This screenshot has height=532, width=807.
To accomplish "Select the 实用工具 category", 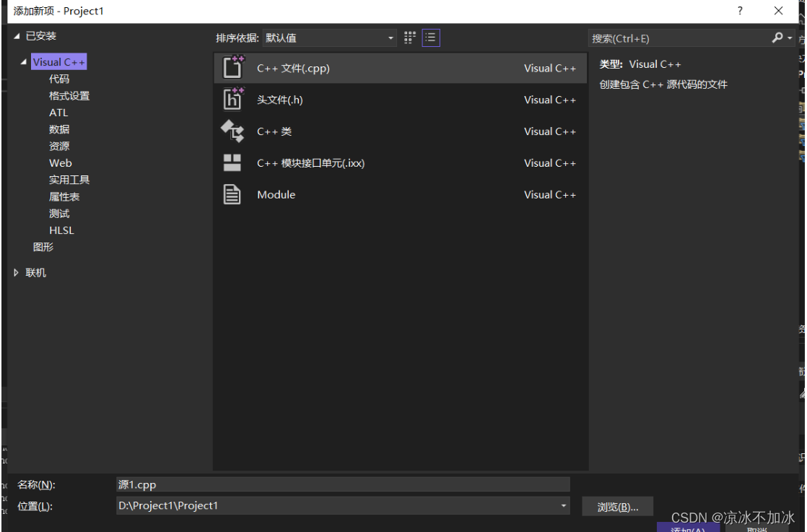I will click(69, 180).
